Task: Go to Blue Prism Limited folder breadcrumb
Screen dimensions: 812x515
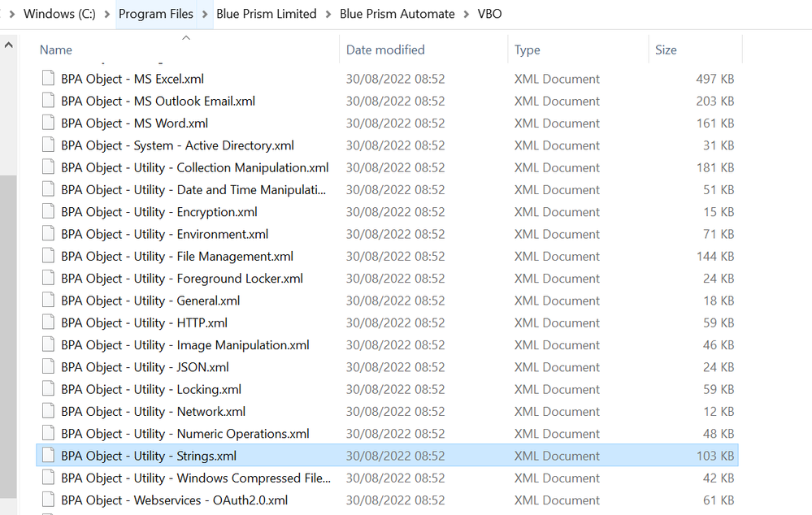Action: (266, 14)
